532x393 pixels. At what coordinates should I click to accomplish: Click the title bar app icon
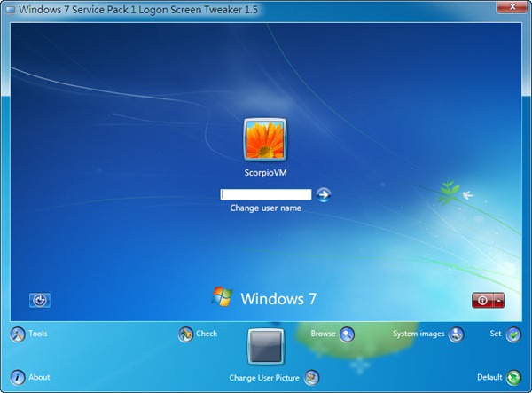point(11,10)
